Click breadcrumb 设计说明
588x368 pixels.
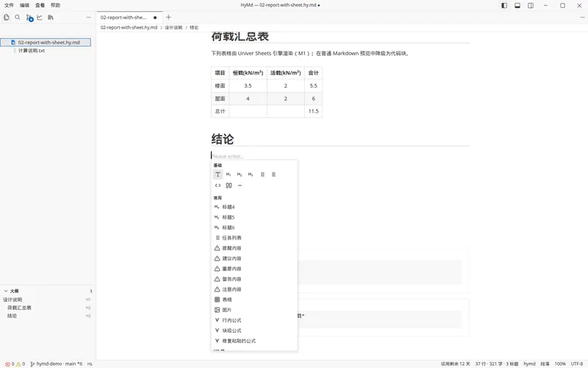coord(173,27)
